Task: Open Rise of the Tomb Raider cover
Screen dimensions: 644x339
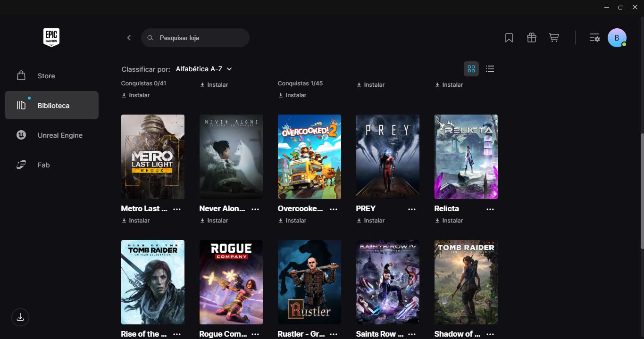Action: 153,282
